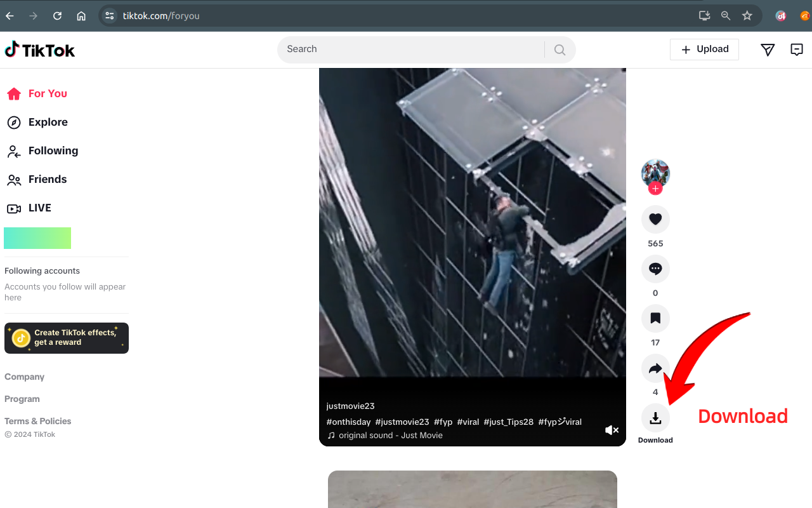Click the install app icon in address bar
Image resolution: width=812 pixels, height=508 pixels.
pyautogui.click(x=704, y=16)
